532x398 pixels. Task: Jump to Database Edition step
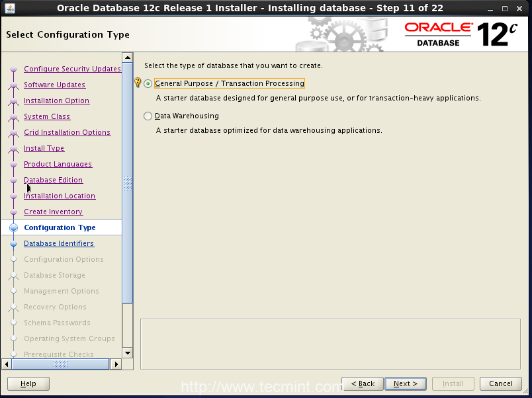53,180
